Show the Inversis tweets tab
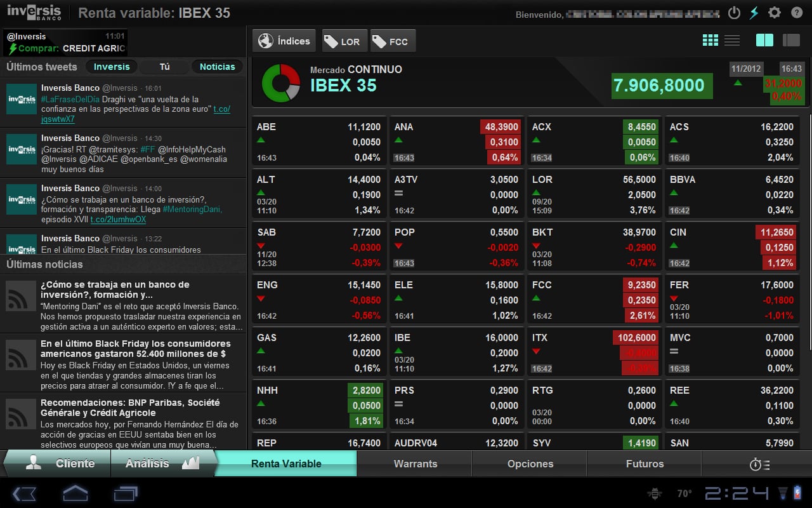The width and height of the screenshot is (812, 508). pos(112,67)
